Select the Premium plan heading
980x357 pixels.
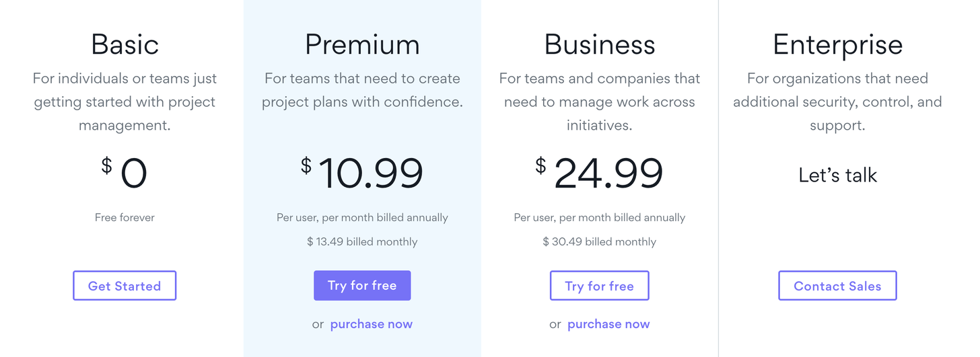coord(362,44)
